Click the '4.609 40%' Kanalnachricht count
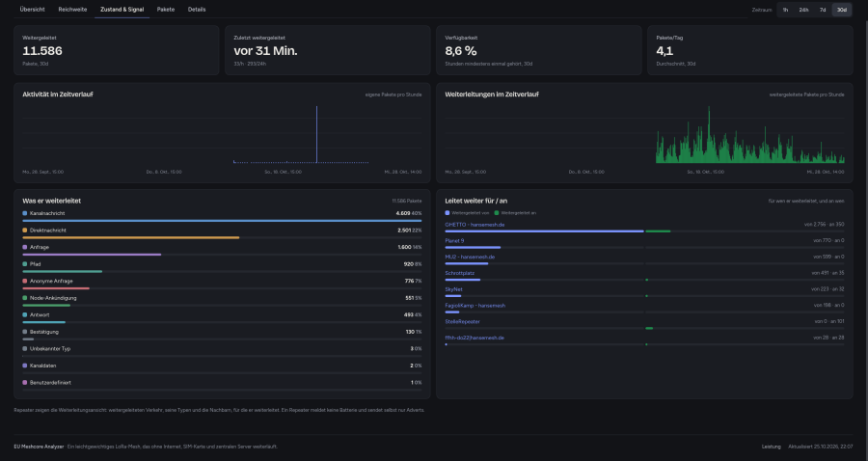Viewport: 868px width, 461px height. pos(409,213)
